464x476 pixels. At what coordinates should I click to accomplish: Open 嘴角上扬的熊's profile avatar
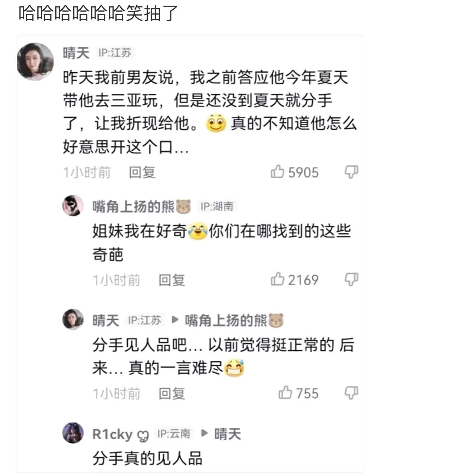click(x=73, y=205)
